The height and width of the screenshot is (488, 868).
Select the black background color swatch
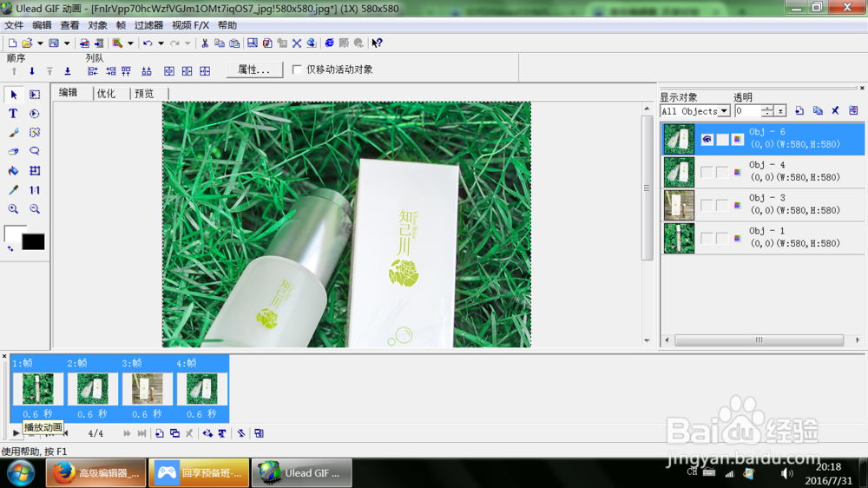(x=33, y=242)
